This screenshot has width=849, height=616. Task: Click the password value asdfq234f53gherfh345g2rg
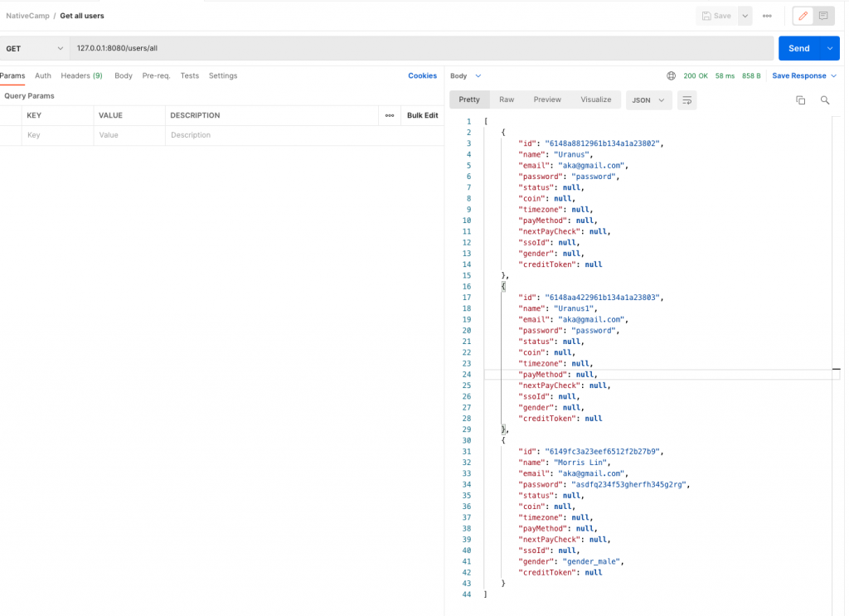click(x=628, y=484)
